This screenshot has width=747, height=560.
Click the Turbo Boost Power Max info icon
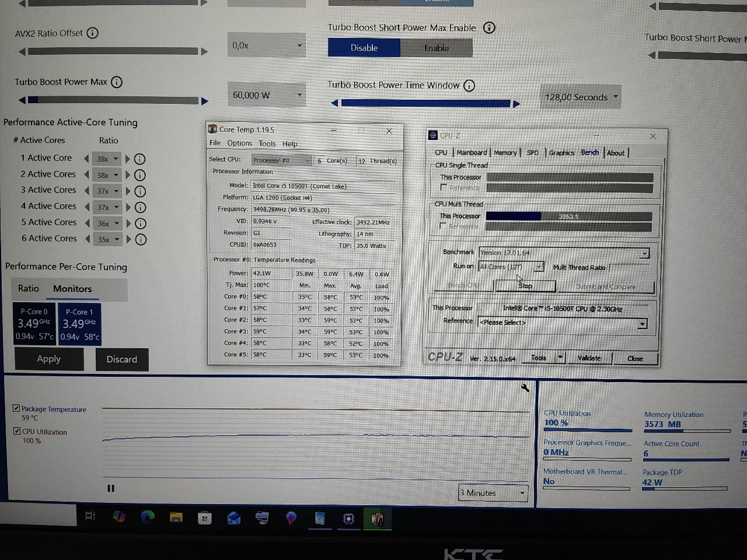coord(117,82)
